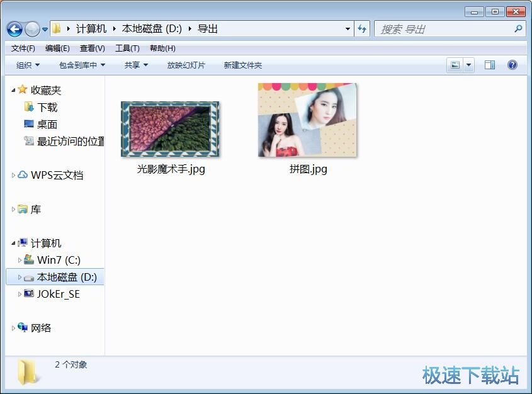The width and height of the screenshot is (532, 394).
Task: Expand the 本地磁盘 (D:) tree node
Action: point(20,278)
